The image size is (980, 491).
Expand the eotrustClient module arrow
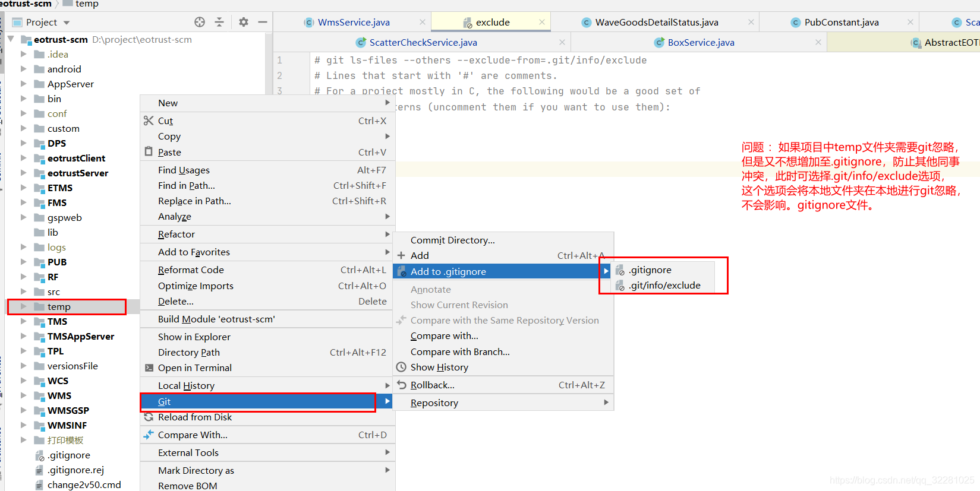pyautogui.click(x=24, y=158)
